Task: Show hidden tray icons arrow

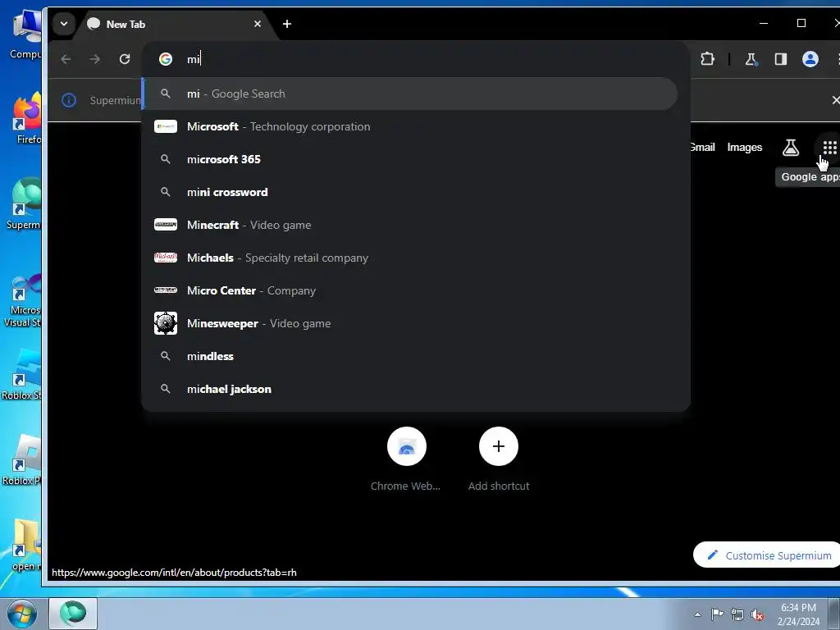Action: 697,614
